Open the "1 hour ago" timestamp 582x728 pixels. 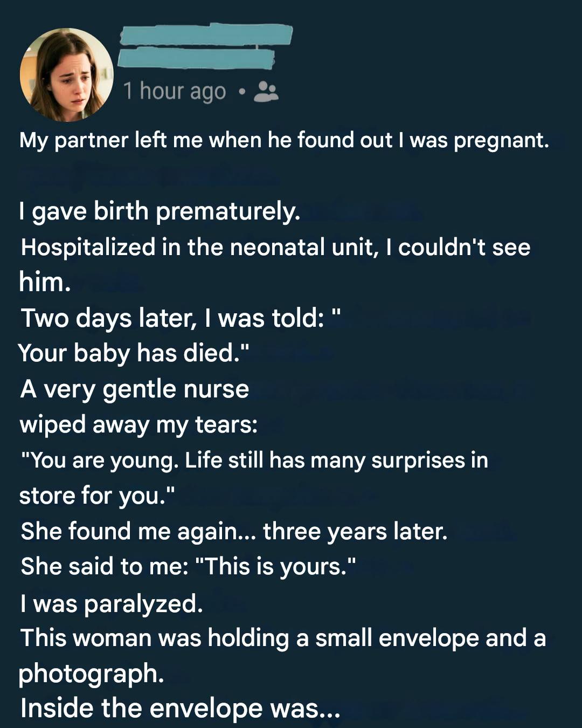tap(174, 92)
